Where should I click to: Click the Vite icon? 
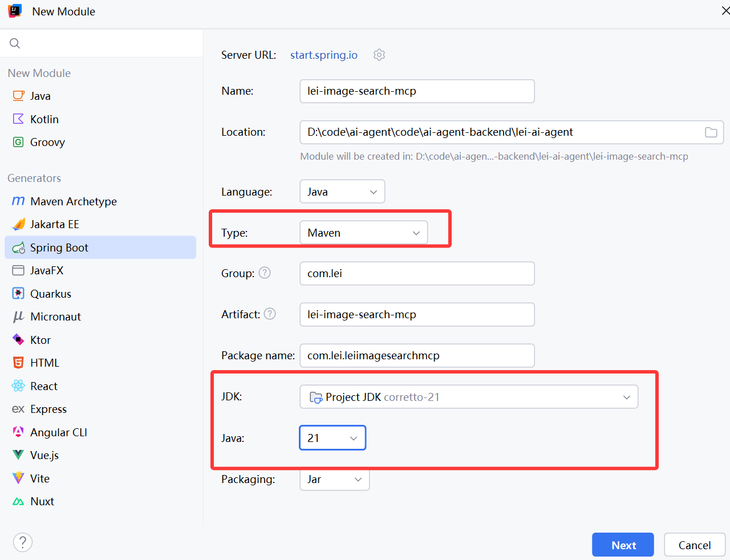[18, 478]
